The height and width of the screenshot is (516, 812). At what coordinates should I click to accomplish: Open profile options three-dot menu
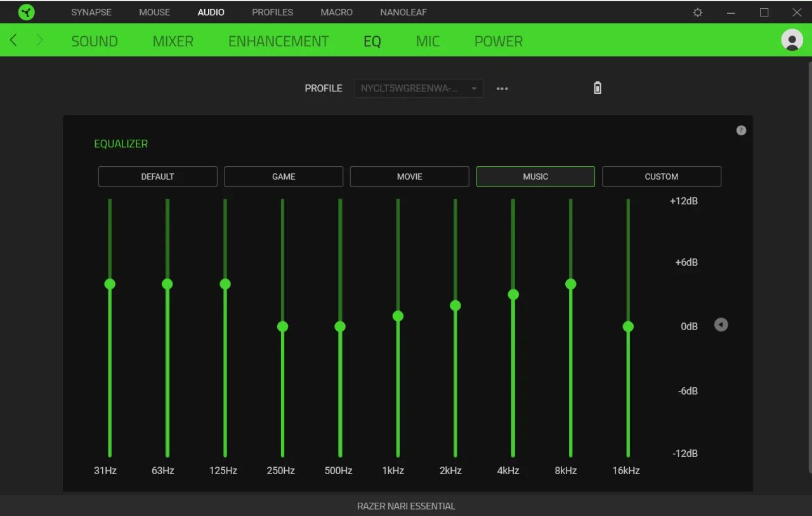502,89
